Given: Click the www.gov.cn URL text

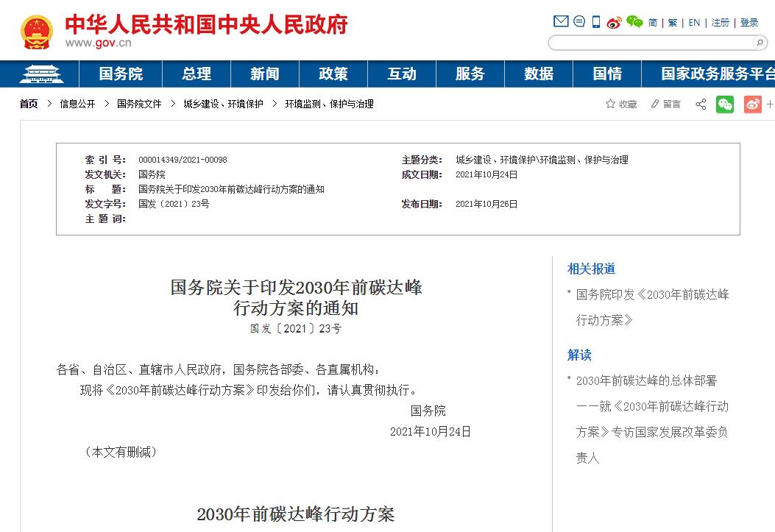Looking at the screenshot, I should (x=99, y=43).
